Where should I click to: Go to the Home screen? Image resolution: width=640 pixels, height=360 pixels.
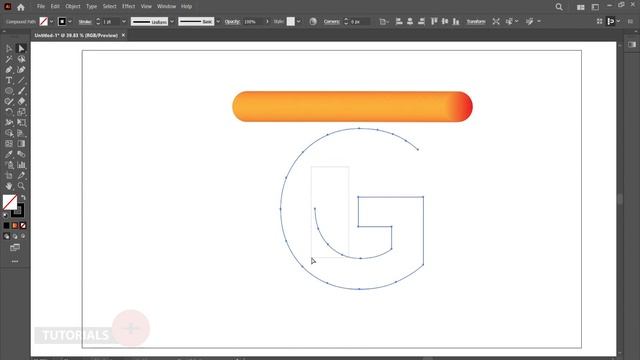(x=21, y=7)
